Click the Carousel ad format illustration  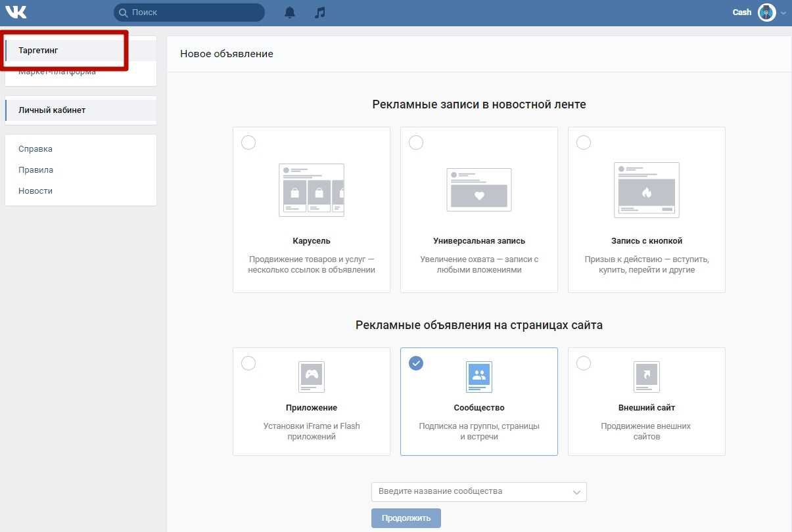(312, 190)
